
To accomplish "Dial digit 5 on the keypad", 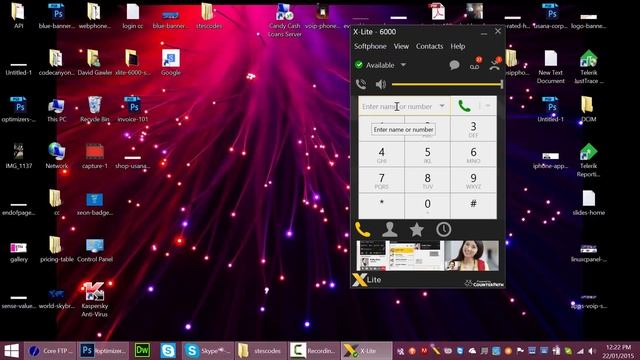I will [427, 155].
